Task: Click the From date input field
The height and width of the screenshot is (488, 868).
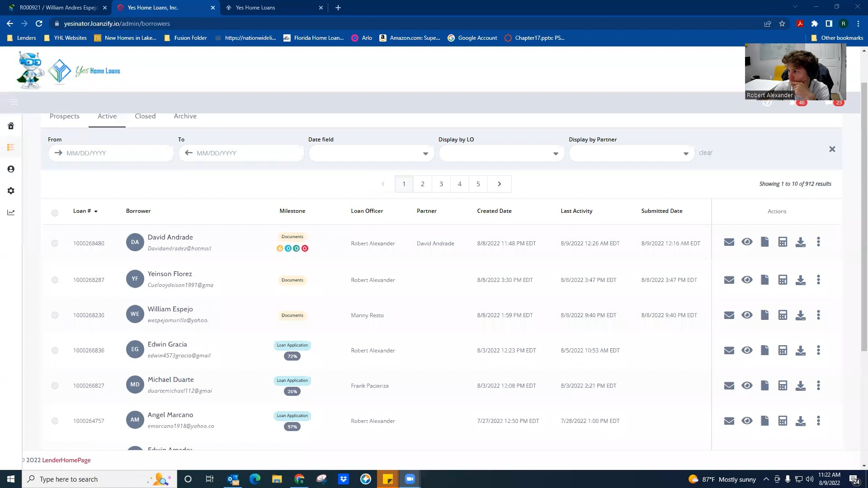Action: (x=111, y=153)
